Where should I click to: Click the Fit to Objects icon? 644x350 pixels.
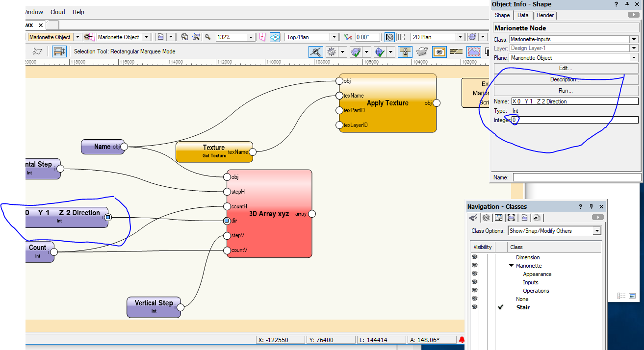(x=196, y=37)
